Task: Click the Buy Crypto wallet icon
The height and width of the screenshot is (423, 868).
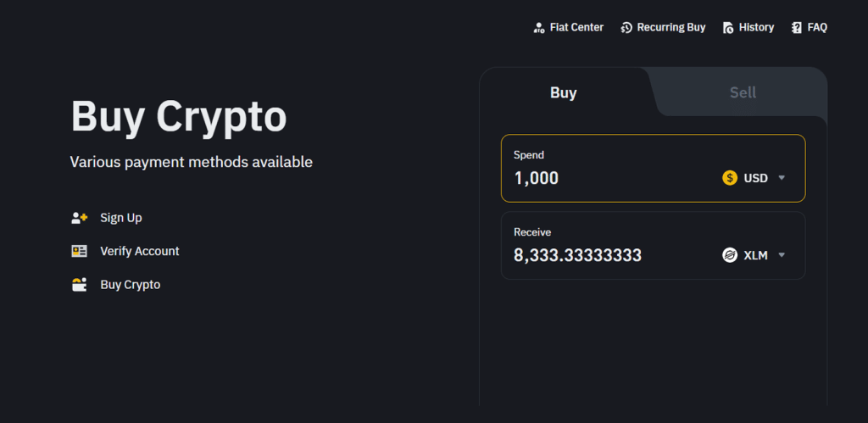Action: click(x=80, y=285)
